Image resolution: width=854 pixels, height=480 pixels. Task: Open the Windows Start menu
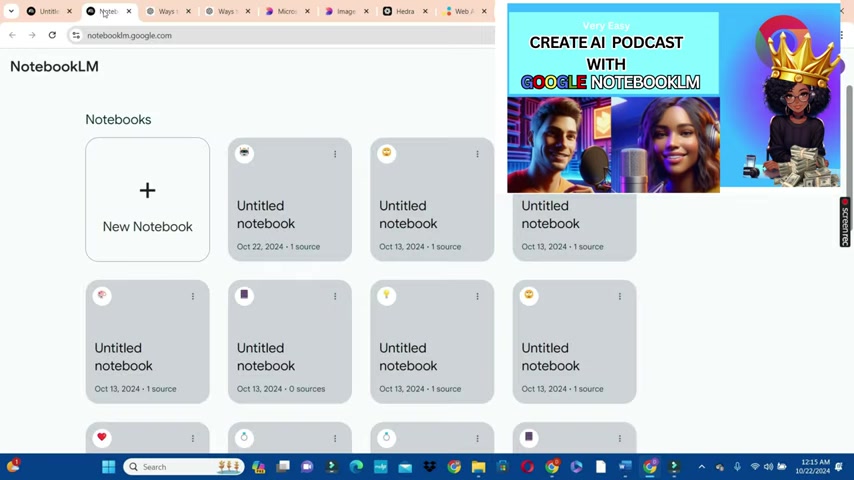[x=108, y=467]
